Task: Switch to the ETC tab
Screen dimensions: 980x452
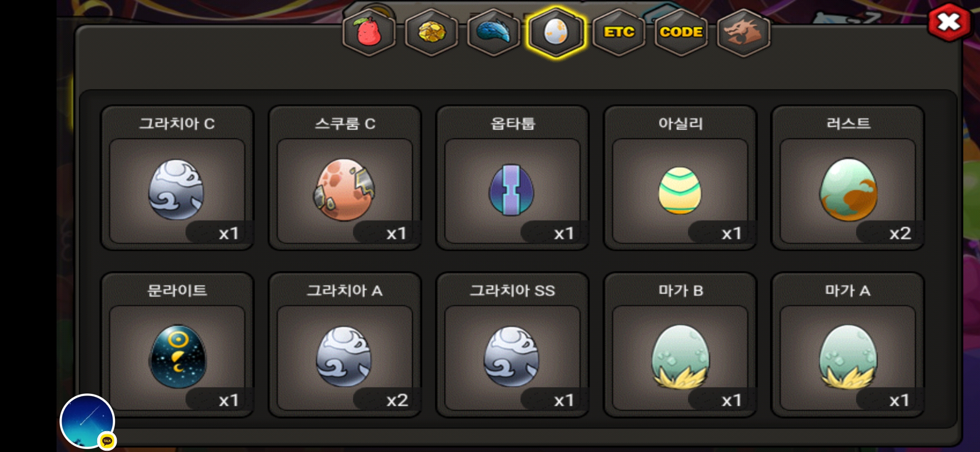Action: [619, 32]
